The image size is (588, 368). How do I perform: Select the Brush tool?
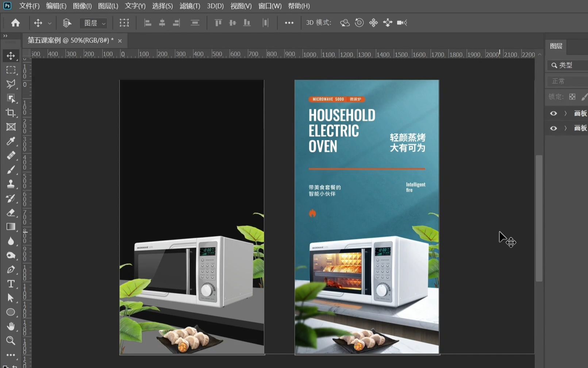[11, 170]
